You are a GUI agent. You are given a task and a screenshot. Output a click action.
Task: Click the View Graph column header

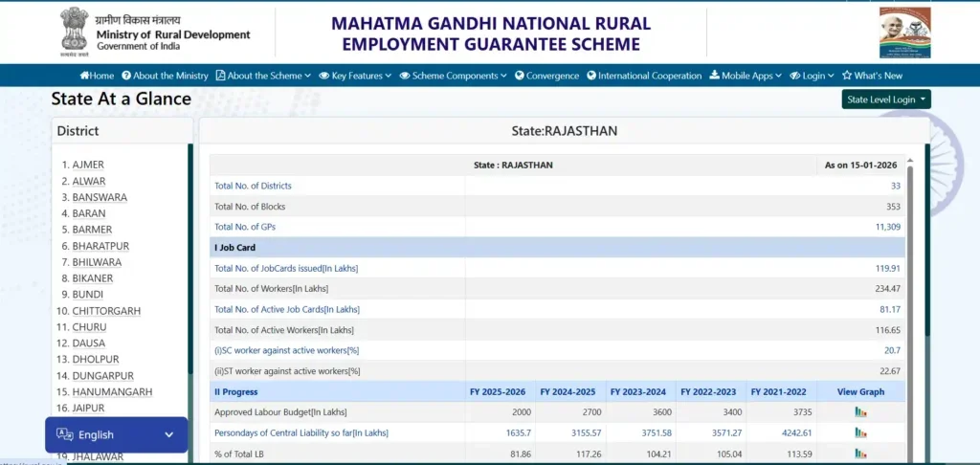pyautogui.click(x=860, y=392)
